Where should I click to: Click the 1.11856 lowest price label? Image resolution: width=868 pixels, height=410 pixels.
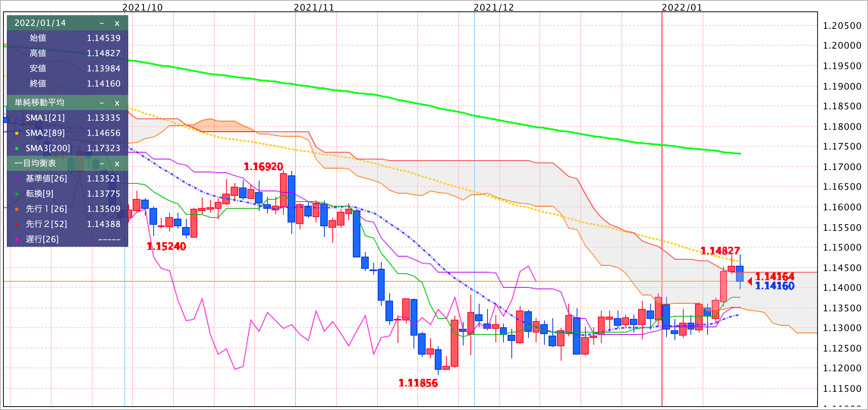418,383
